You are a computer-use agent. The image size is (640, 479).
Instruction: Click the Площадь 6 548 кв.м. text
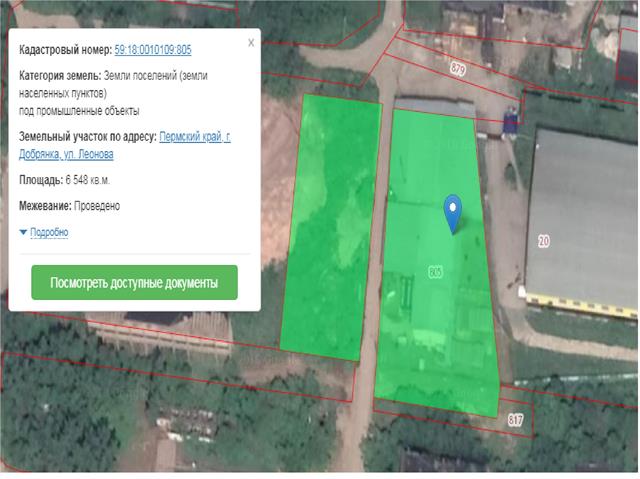[64, 180]
